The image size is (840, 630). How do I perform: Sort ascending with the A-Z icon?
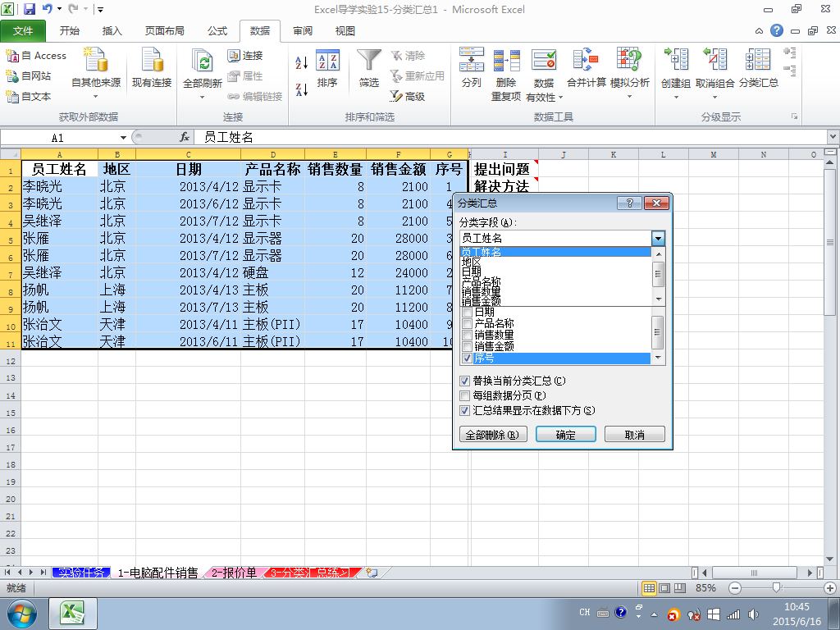point(302,63)
